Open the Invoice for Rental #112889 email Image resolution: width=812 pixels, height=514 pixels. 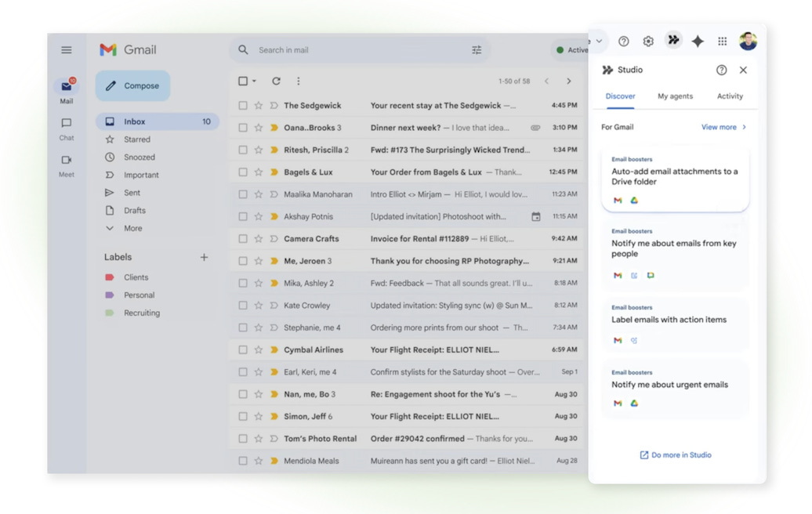point(407,239)
